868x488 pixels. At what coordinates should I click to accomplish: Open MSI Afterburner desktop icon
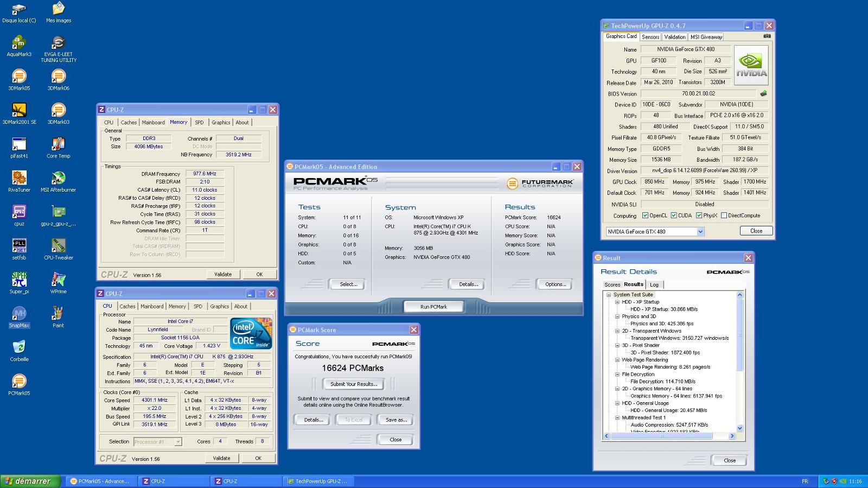pos(59,182)
